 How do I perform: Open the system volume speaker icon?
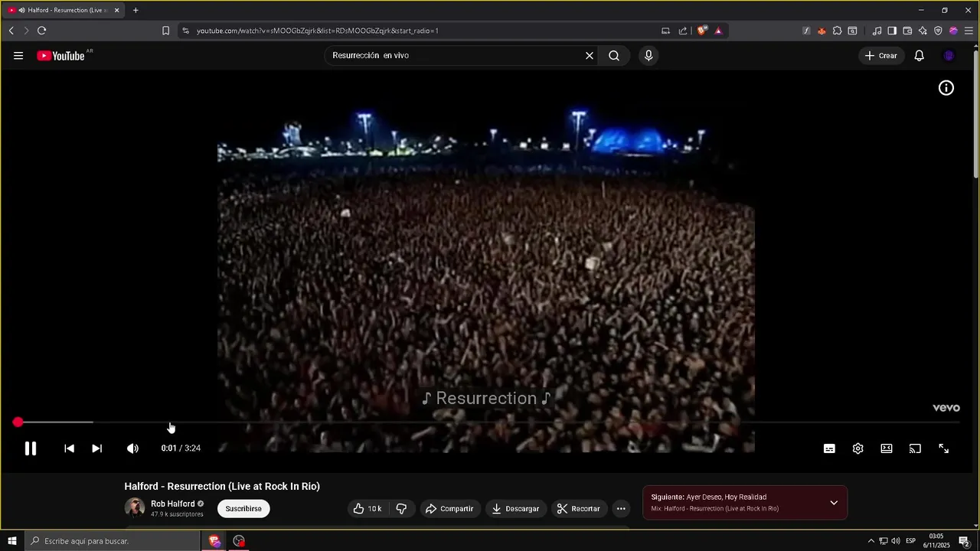click(895, 541)
